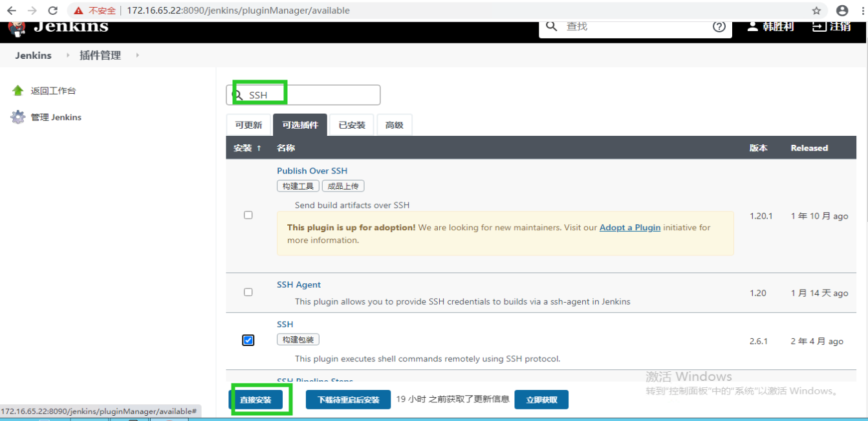The width and height of the screenshot is (868, 421).
Task: Click the 直接安装 button
Action: [255, 400]
